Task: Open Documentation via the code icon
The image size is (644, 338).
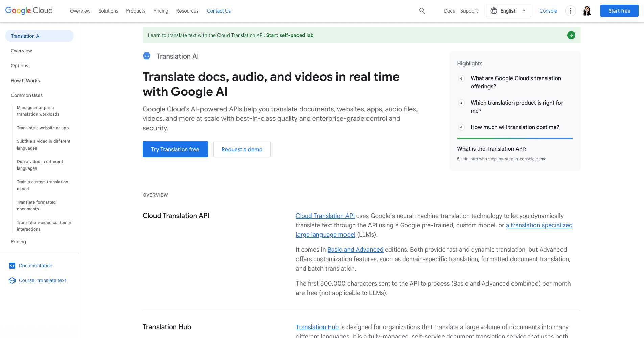Action: pyautogui.click(x=12, y=266)
